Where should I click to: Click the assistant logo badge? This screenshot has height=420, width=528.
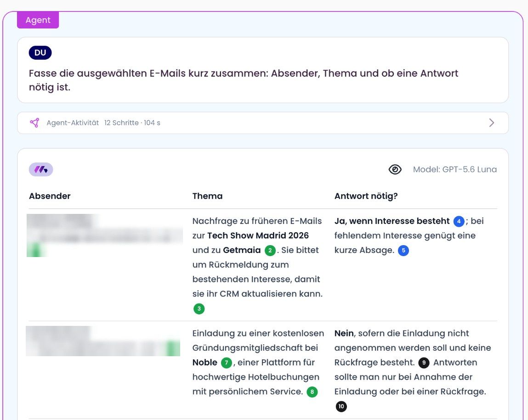tap(41, 169)
